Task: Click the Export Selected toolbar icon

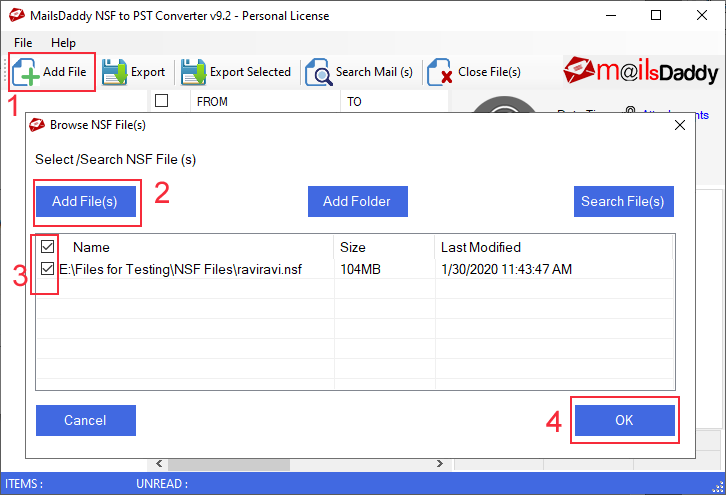Action: pyautogui.click(x=236, y=72)
